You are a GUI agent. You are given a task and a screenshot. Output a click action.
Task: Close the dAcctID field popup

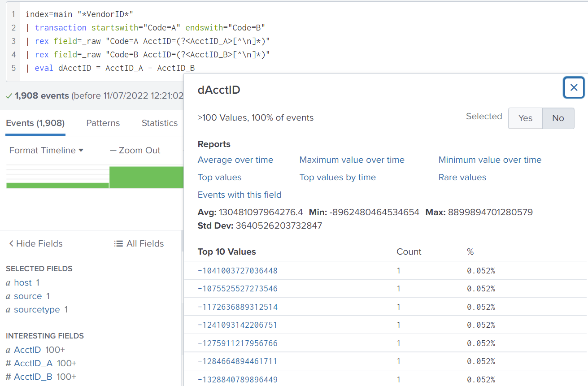(x=574, y=88)
